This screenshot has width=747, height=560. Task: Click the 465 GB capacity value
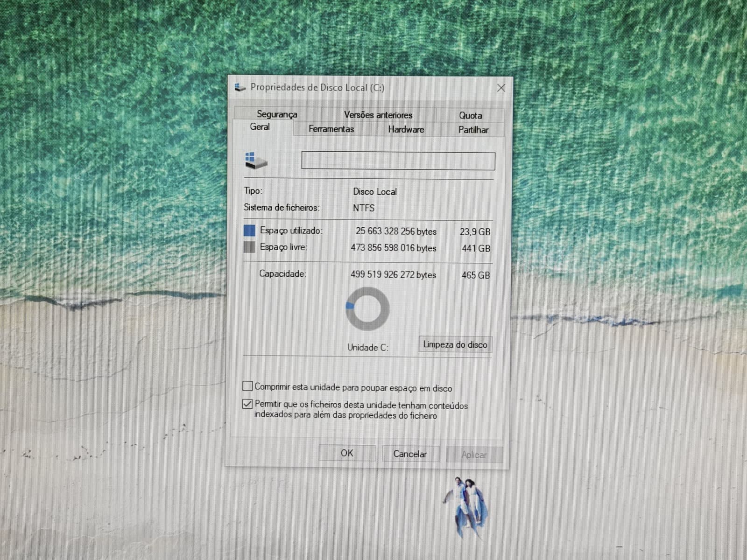[x=476, y=275]
